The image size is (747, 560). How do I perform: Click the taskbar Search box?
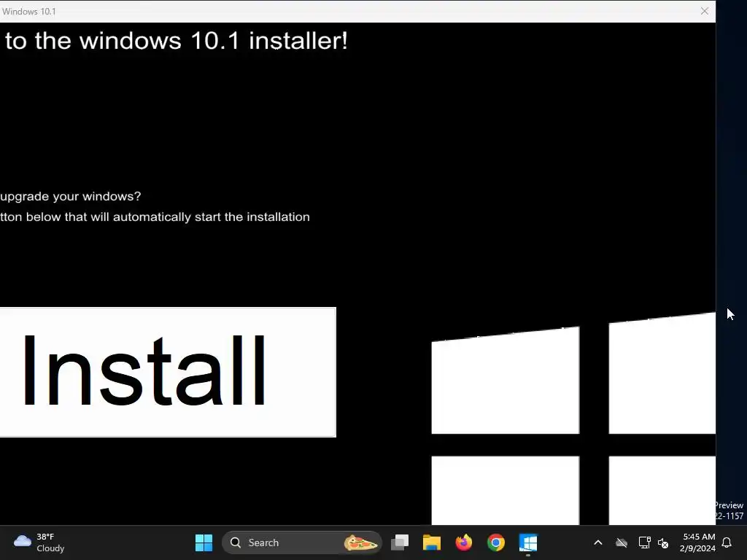(x=302, y=542)
